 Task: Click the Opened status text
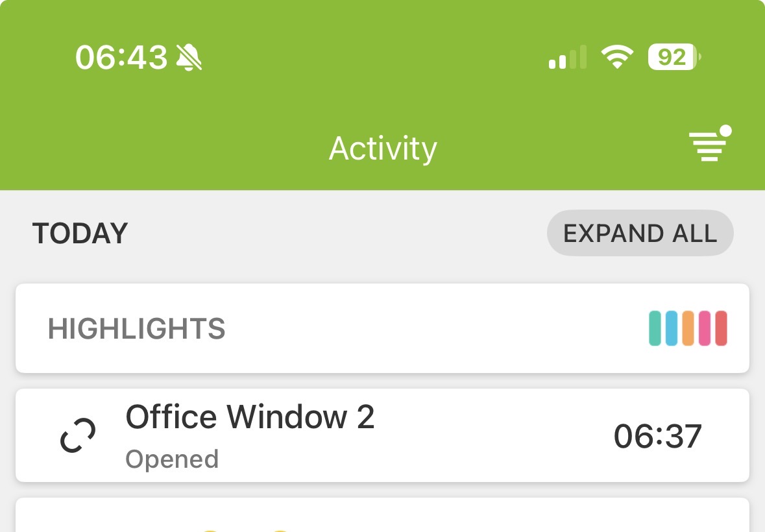[172, 459]
